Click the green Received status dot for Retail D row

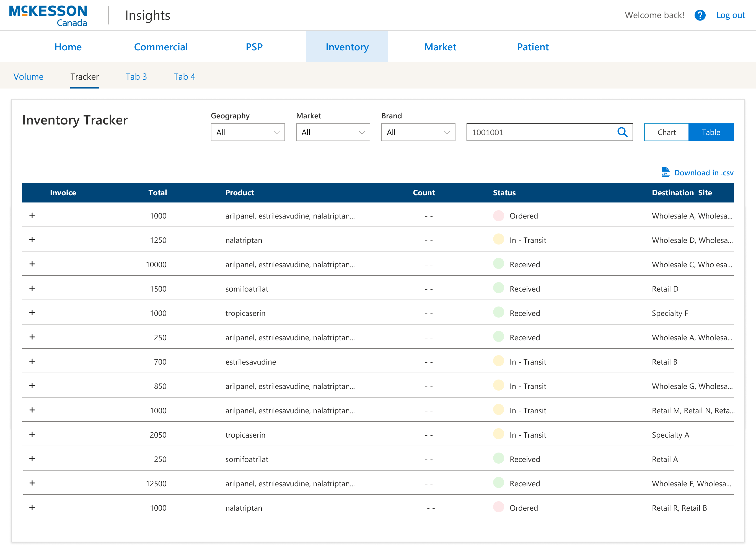click(x=498, y=288)
